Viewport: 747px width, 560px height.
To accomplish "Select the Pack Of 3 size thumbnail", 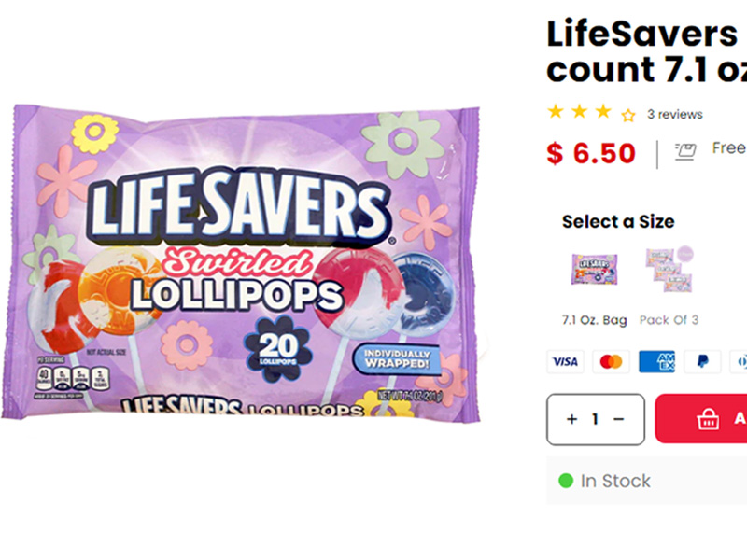I will tap(669, 269).
